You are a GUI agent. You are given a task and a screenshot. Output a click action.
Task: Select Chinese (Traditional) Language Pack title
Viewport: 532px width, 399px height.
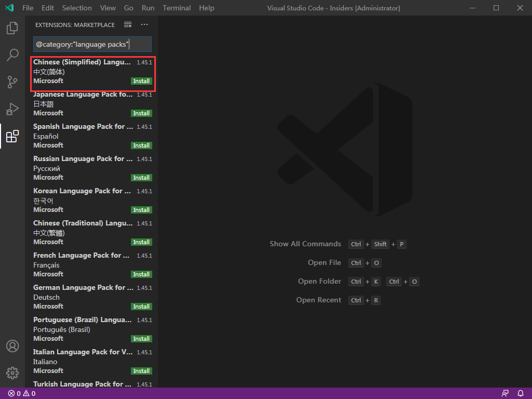point(83,223)
